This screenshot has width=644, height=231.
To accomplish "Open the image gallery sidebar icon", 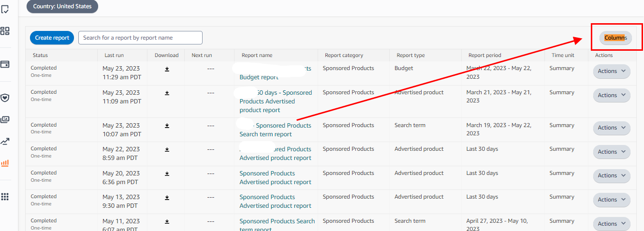I will pos(5,119).
